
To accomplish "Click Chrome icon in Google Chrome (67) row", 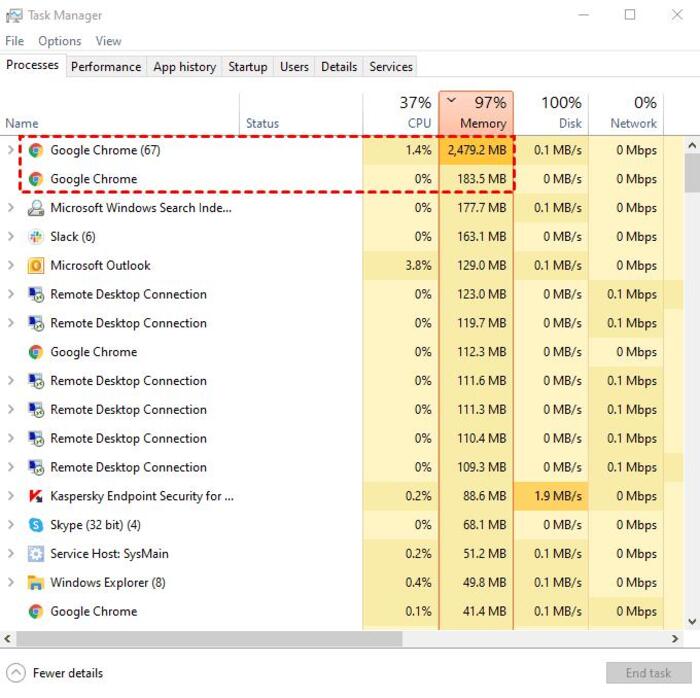I will pos(36,150).
